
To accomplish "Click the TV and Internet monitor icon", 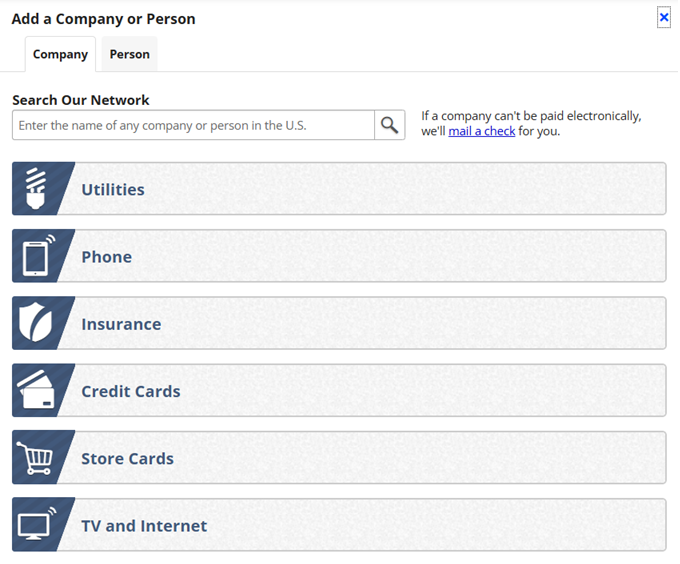I will point(35,526).
